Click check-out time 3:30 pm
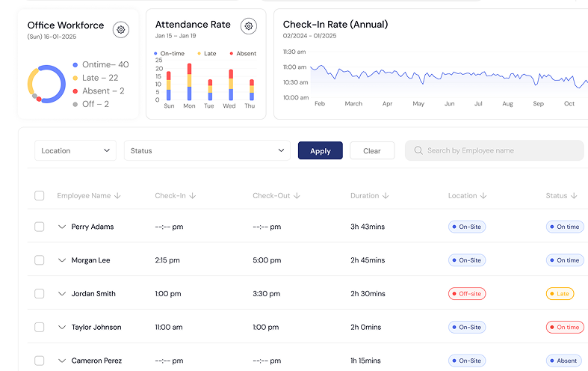The width and height of the screenshot is (588, 371). click(x=266, y=294)
